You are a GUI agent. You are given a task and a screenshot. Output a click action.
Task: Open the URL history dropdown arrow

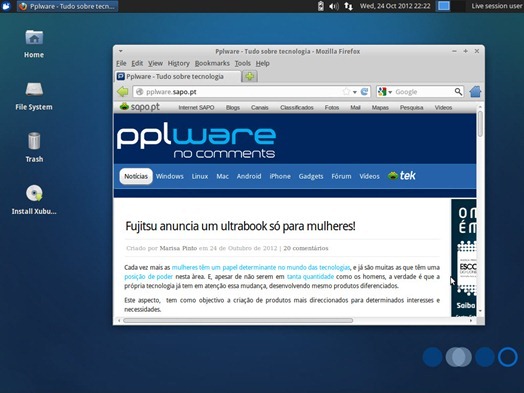(355, 92)
